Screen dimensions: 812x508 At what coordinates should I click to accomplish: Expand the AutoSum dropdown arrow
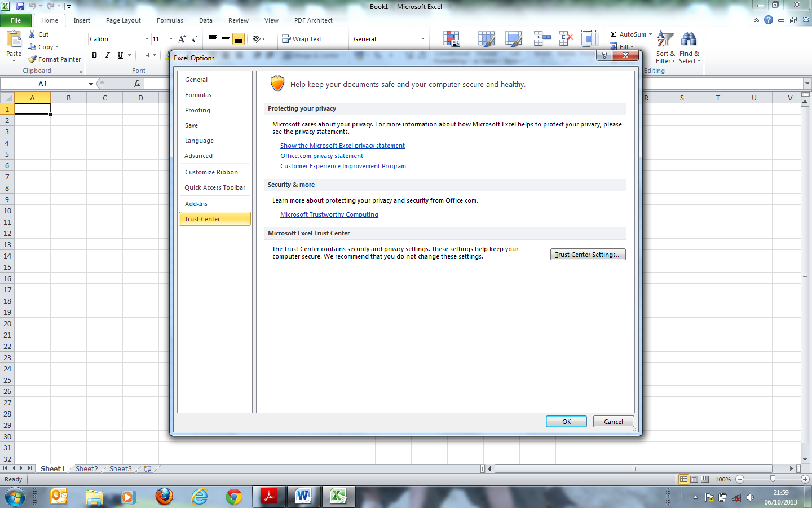pyautogui.click(x=650, y=34)
